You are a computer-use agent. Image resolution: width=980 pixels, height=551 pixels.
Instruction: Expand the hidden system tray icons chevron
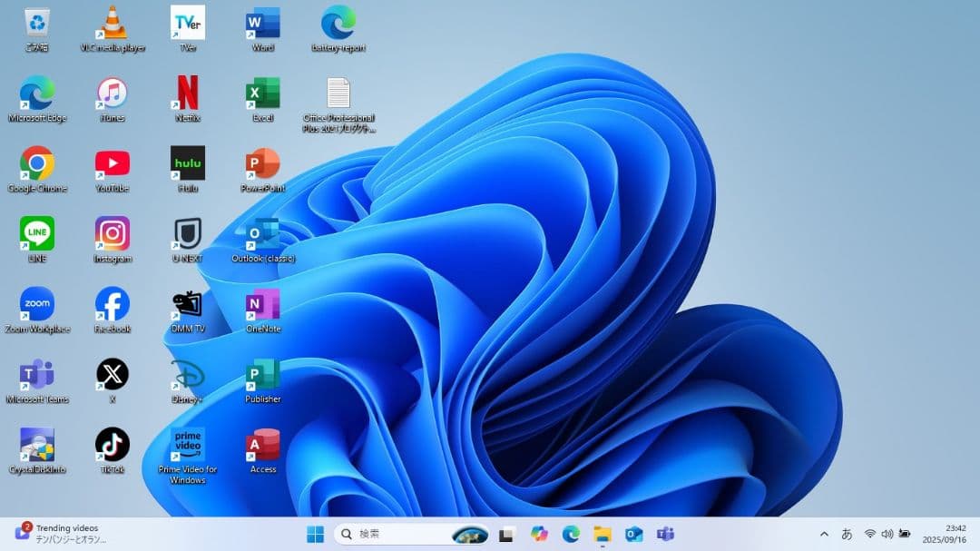pyautogui.click(x=824, y=534)
